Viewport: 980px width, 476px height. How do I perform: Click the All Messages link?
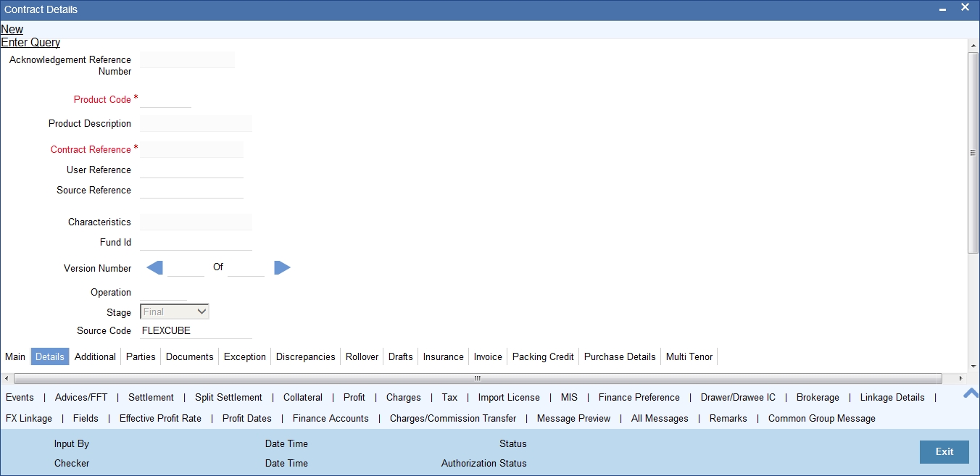[660, 418]
